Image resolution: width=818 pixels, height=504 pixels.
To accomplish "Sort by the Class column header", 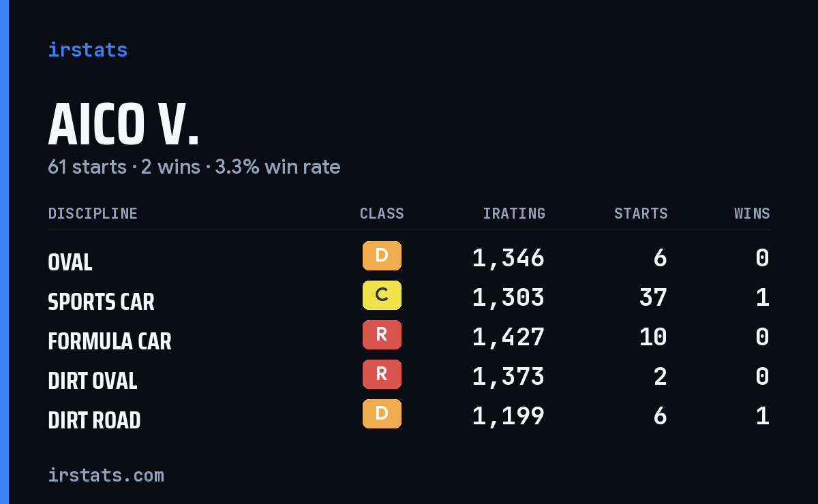I will 382,214.
